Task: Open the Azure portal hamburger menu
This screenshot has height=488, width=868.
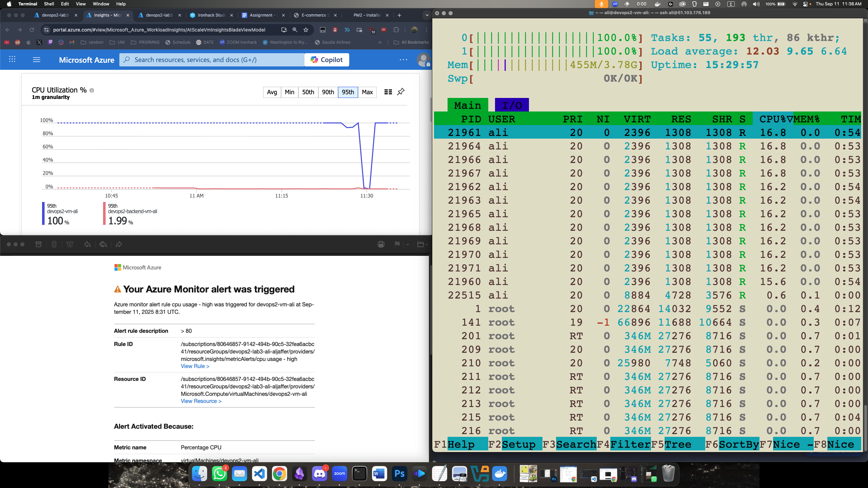Action: click(37, 60)
